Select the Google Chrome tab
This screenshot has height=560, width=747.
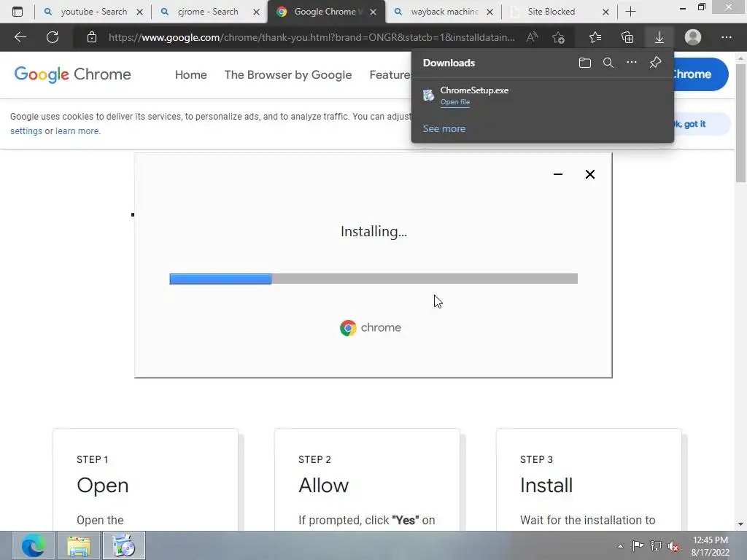(x=325, y=12)
